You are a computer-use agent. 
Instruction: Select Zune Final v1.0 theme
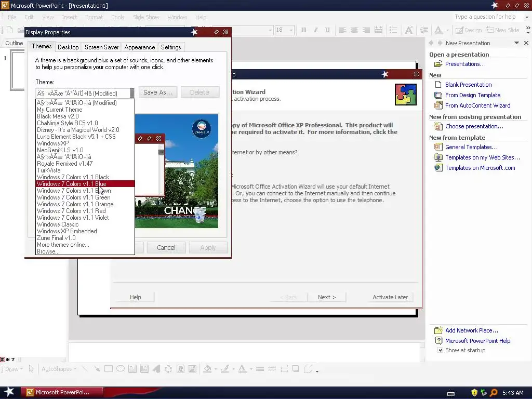pyautogui.click(x=85, y=238)
